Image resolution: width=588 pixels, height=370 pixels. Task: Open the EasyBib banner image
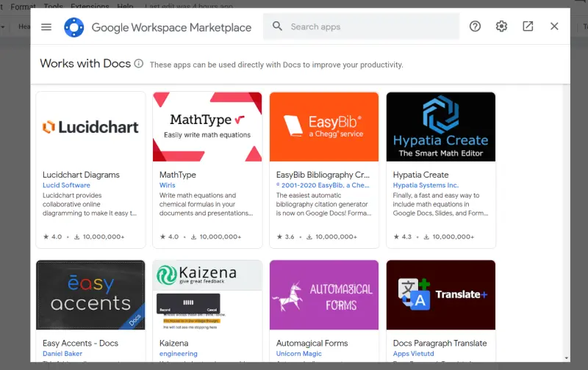(x=324, y=127)
